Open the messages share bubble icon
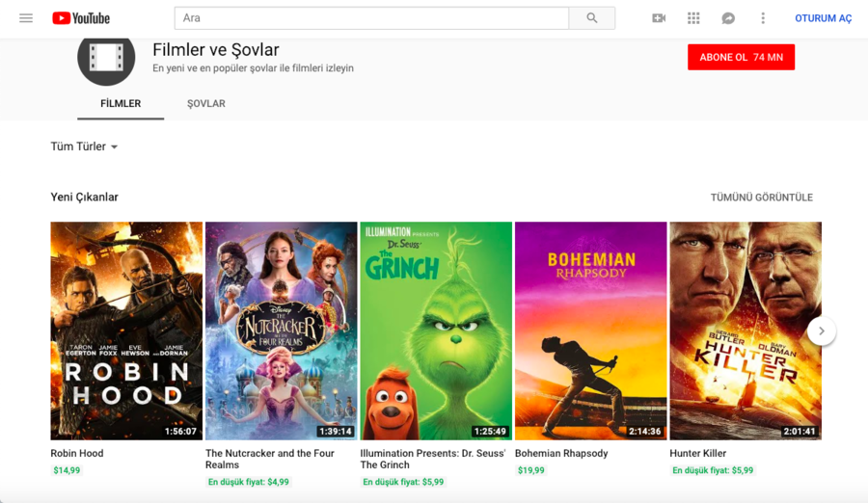 point(728,18)
